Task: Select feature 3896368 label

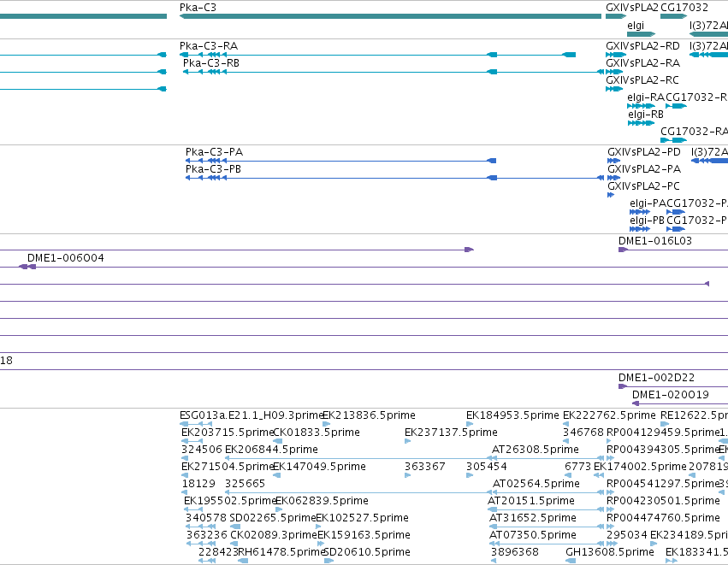Action: click(x=515, y=553)
